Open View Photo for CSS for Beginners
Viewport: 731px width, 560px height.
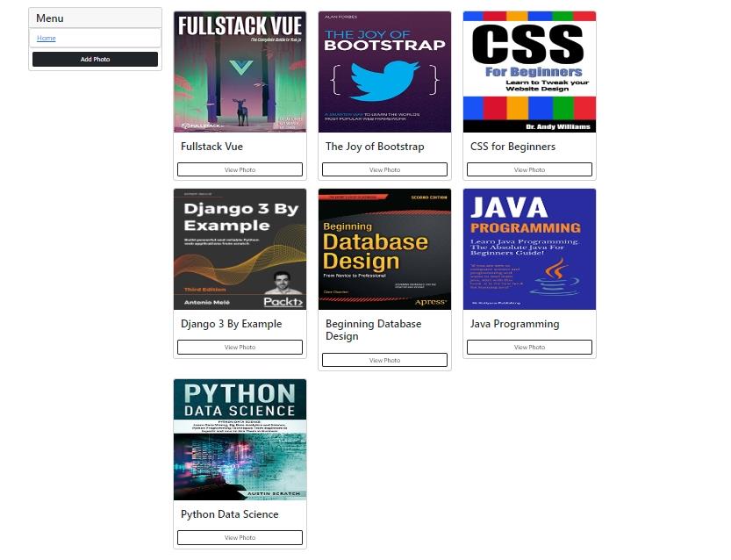tap(529, 169)
